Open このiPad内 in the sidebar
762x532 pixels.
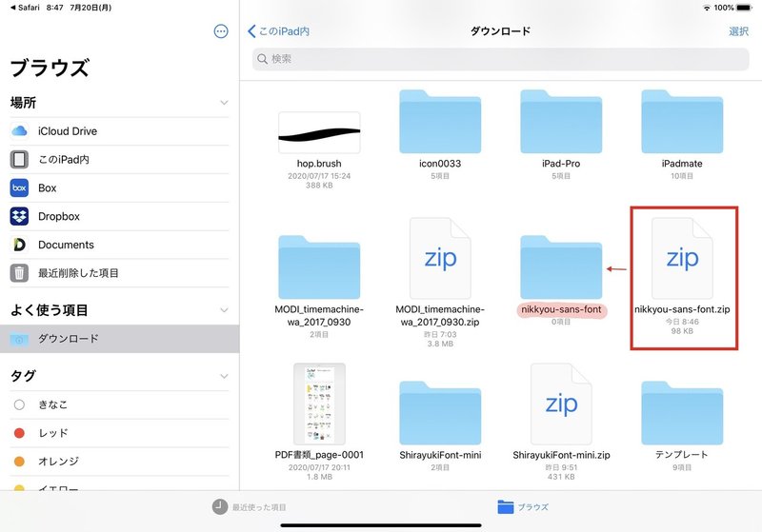119,159
